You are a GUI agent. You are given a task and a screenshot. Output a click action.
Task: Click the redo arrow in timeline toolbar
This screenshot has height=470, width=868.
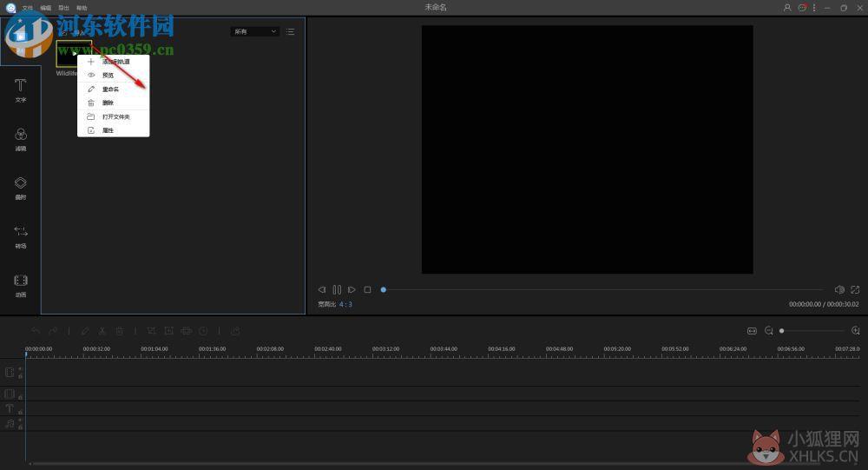[53, 331]
